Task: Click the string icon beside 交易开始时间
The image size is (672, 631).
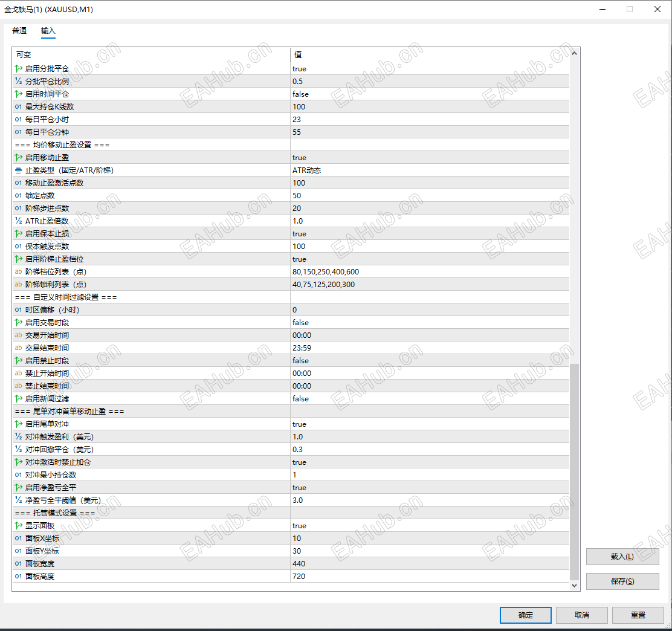Action: (x=18, y=335)
